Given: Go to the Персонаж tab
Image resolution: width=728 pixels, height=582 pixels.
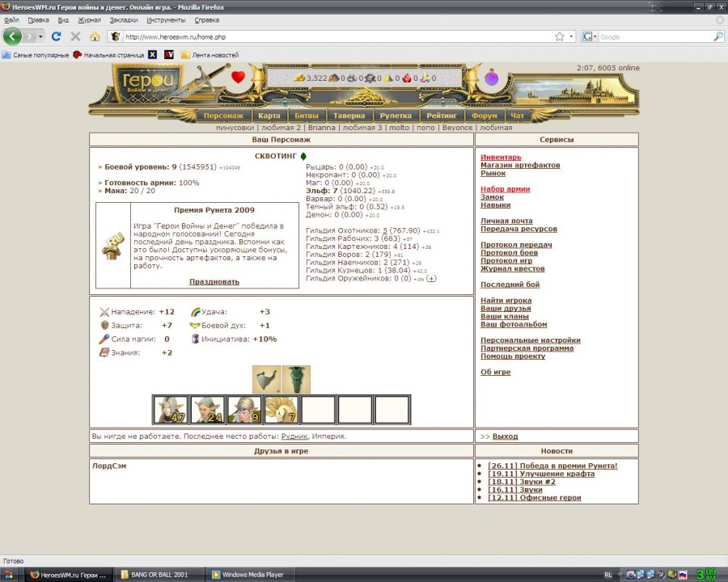Looking at the screenshot, I should click(x=223, y=116).
